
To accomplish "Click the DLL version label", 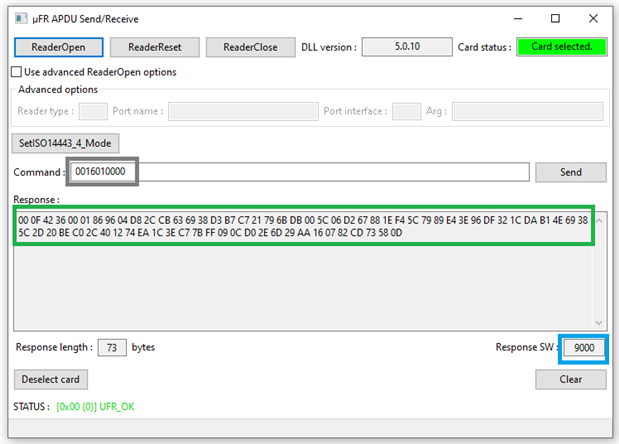I will click(x=329, y=47).
